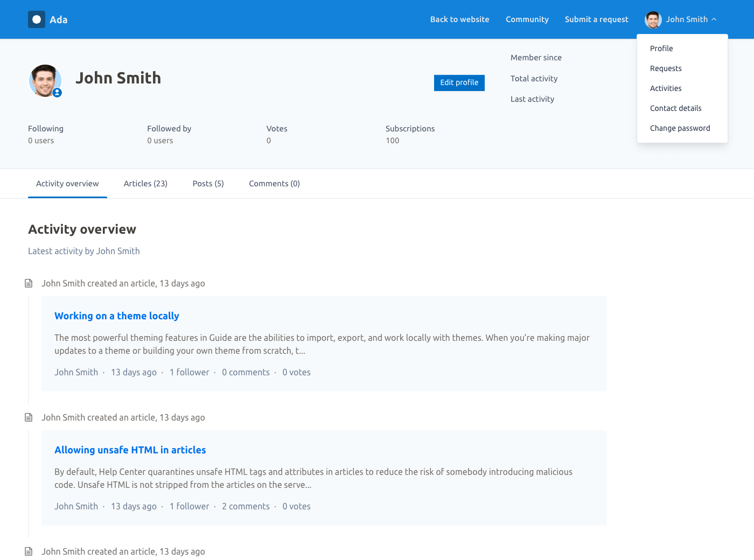Click the Ada logo icon
This screenshot has width=754, height=560.
point(37,19)
